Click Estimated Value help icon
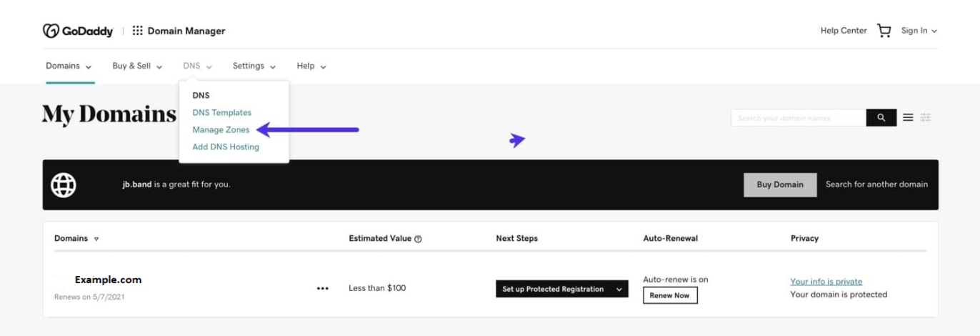980x336 pixels. [419, 239]
